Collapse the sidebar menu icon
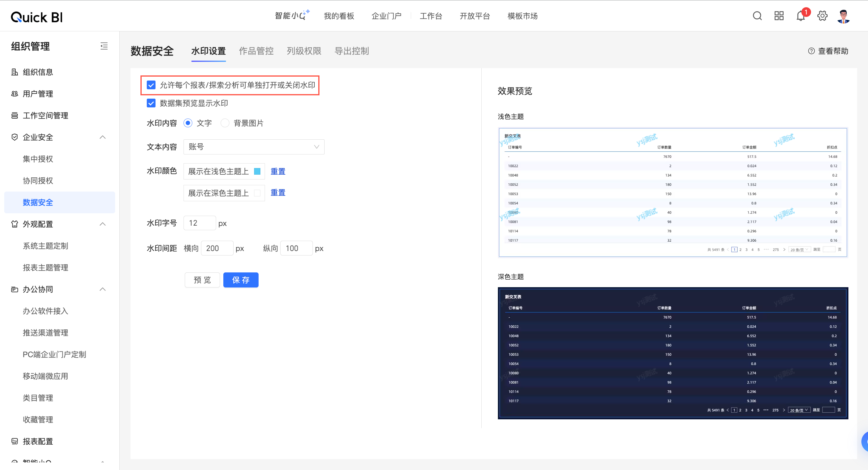The height and width of the screenshot is (470, 868). (x=104, y=46)
